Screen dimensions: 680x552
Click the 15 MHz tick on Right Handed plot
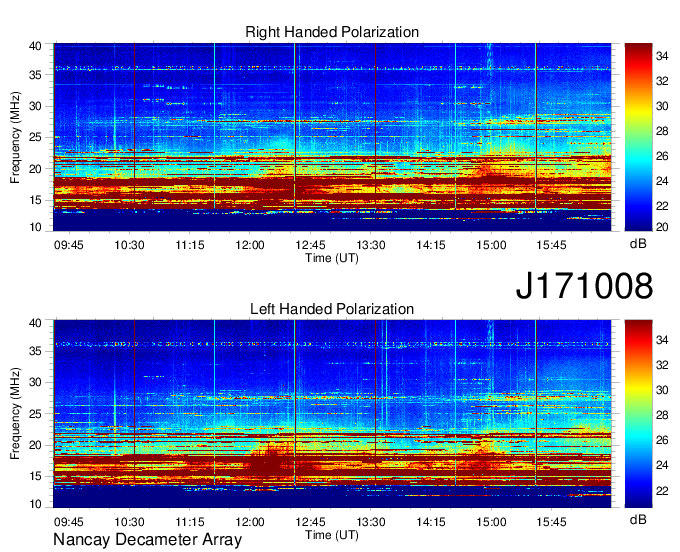click(35, 200)
